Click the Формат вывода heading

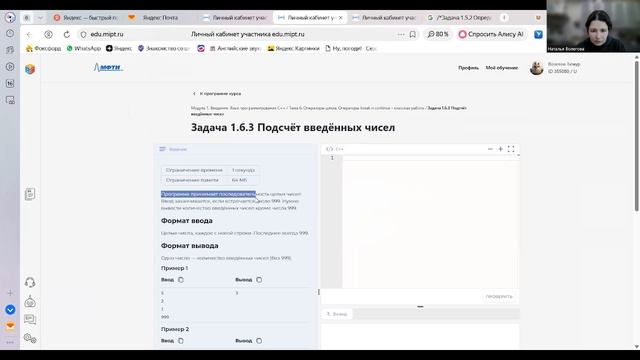pyautogui.click(x=189, y=246)
